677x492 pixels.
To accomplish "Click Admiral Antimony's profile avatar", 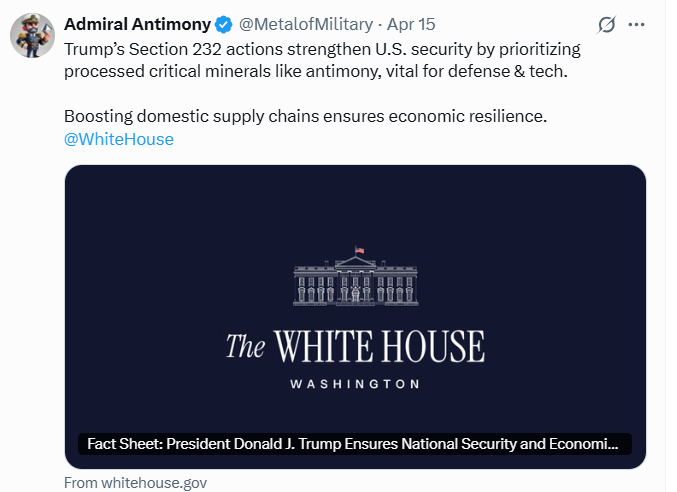I will 31,35.
